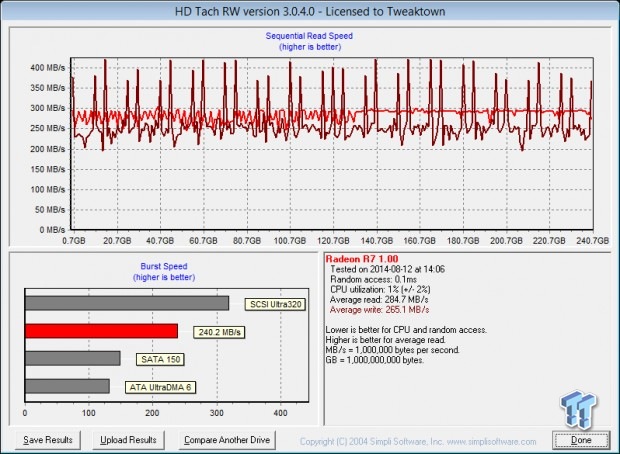Click the 100 MB/s axis label
620x454 pixels.
coord(47,189)
